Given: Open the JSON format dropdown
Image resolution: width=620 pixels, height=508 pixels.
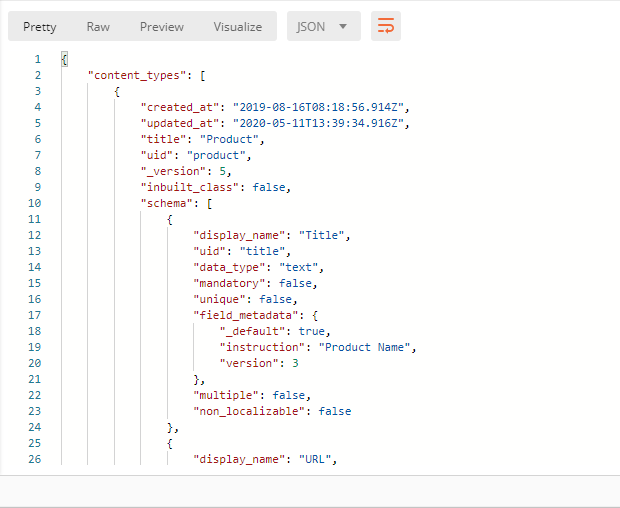Looking at the screenshot, I should [x=323, y=26].
